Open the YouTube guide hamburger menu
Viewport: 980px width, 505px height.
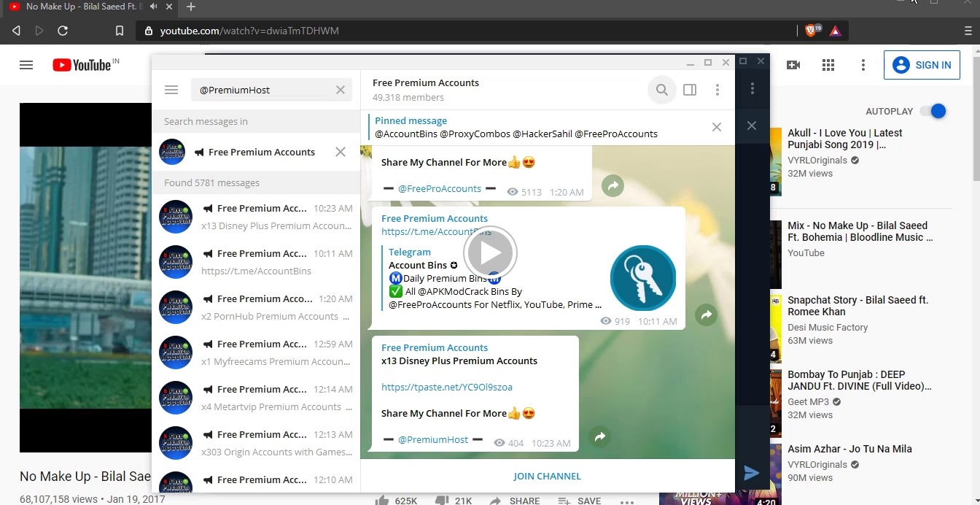point(26,65)
